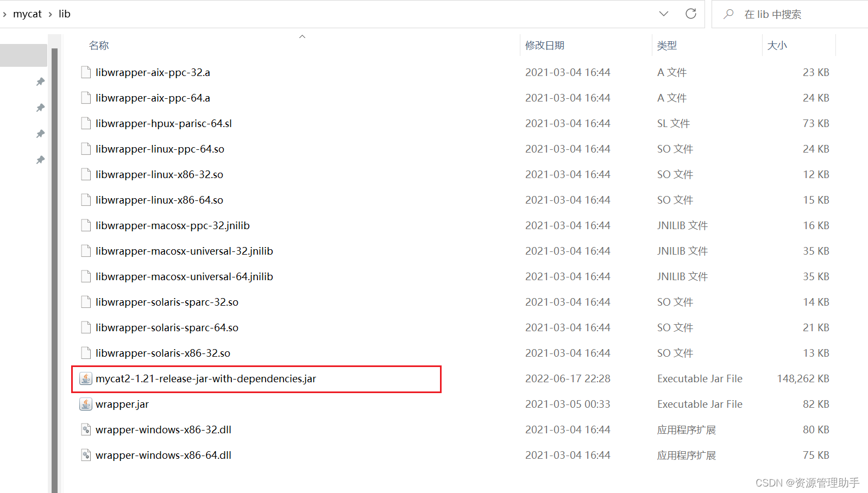Click the libwrapper-linux-x86-64.so file icon

tap(86, 200)
